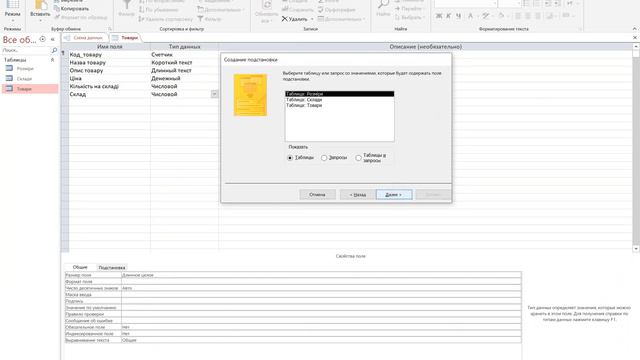Click the Копировать copy button

(x=71, y=9)
